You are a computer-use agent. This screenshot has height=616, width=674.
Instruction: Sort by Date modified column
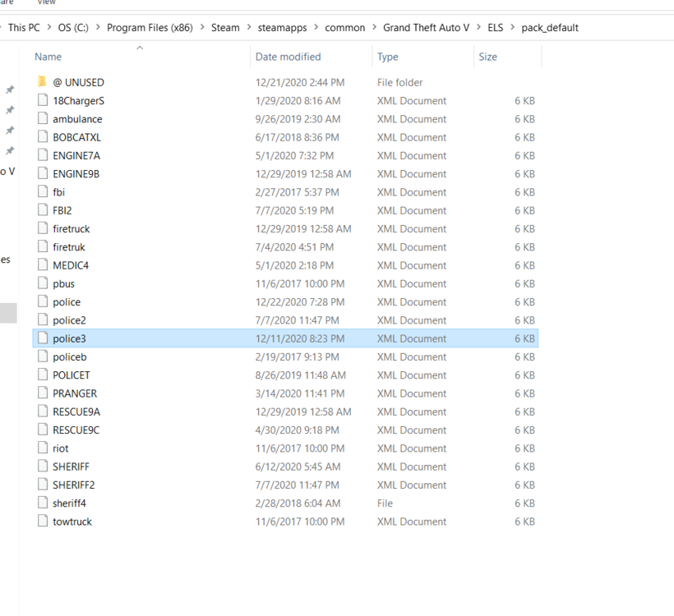tap(288, 57)
